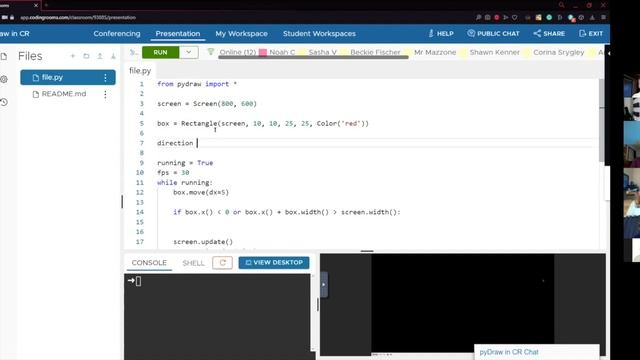The height and width of the screenshot is (360, 640).
Task: Select Mr Mazzone in the user bar
Action: [435, 52]
